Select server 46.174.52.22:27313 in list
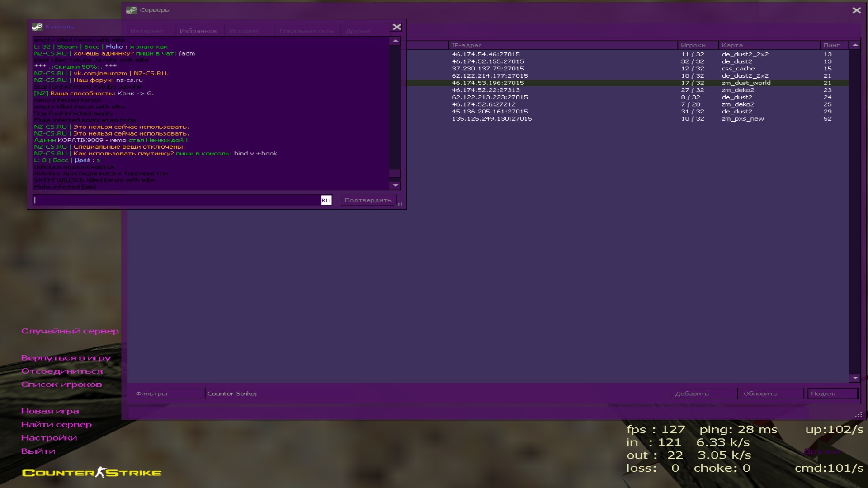 pos(486,90)
